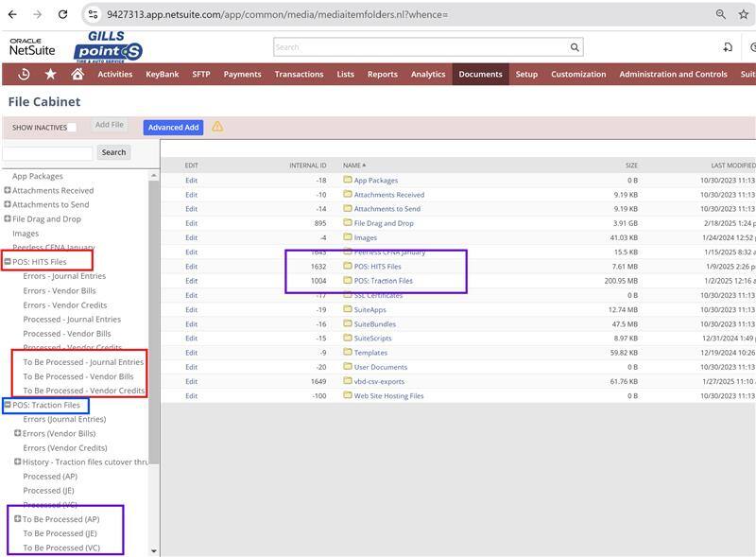756x557 pixels.
Task: Bookmark this page with star icon
Action: 744,14
